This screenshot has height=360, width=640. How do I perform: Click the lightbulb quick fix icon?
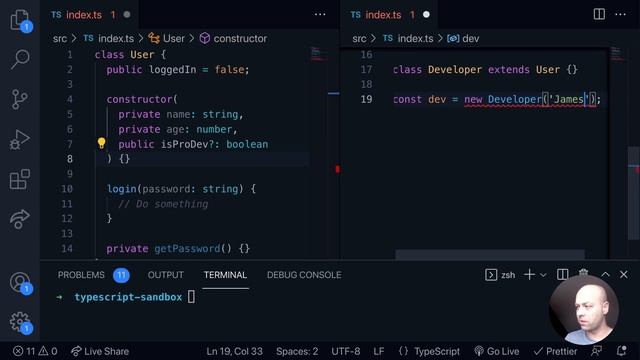pos(101,143)
